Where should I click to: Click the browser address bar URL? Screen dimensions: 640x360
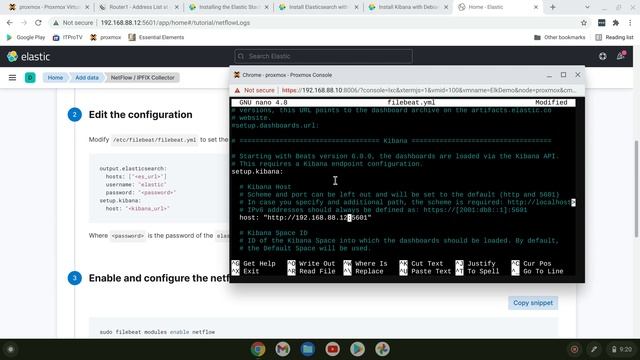tap(175, 23)
